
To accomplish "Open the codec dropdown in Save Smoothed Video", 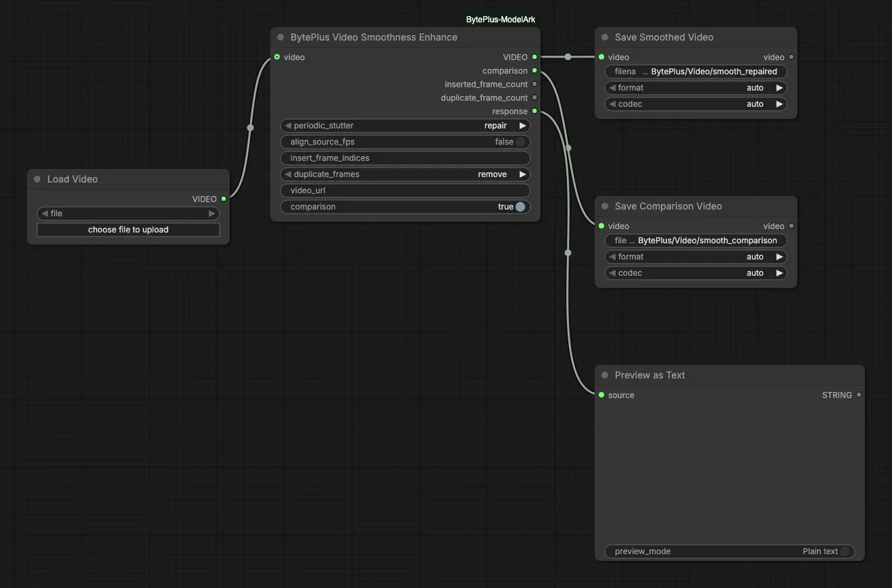I will click(696, 104).
